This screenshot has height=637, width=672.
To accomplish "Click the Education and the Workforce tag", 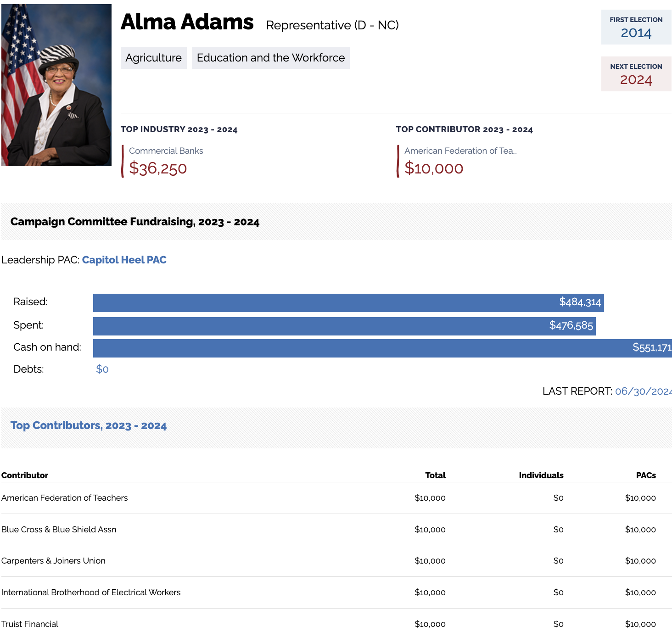I will (x=271, y=58).
